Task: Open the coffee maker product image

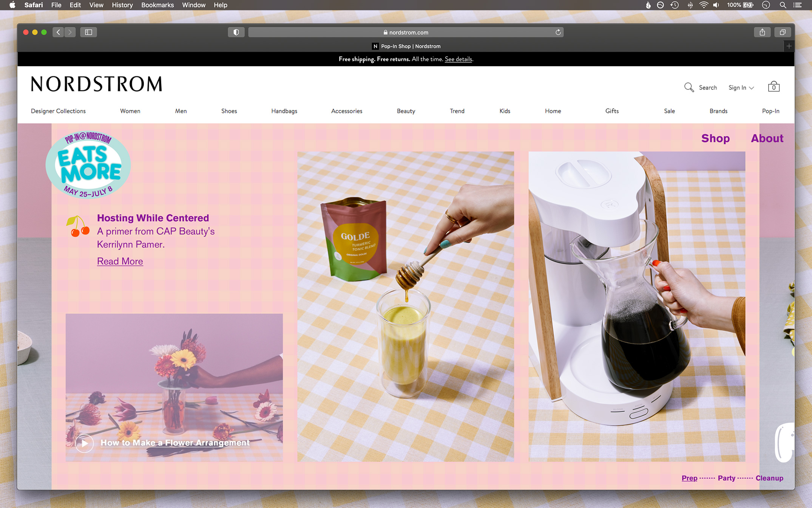Action: [x=637, y=307]
